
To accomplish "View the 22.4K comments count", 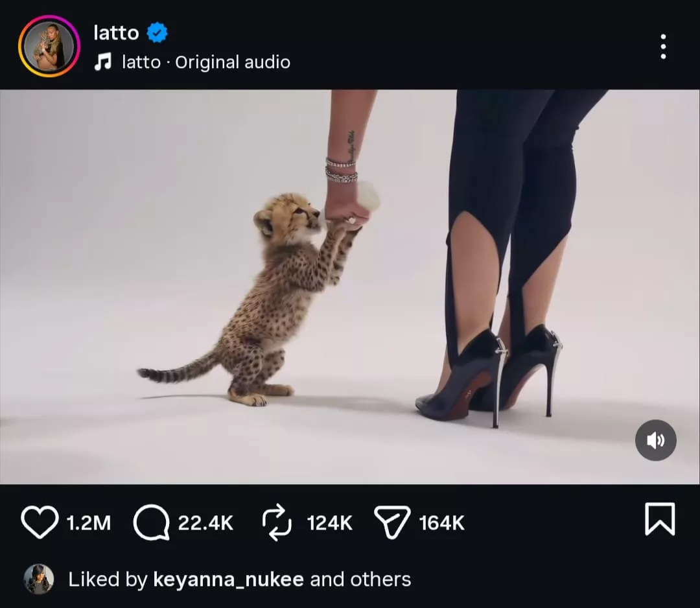I will click(x=205, y=522).
